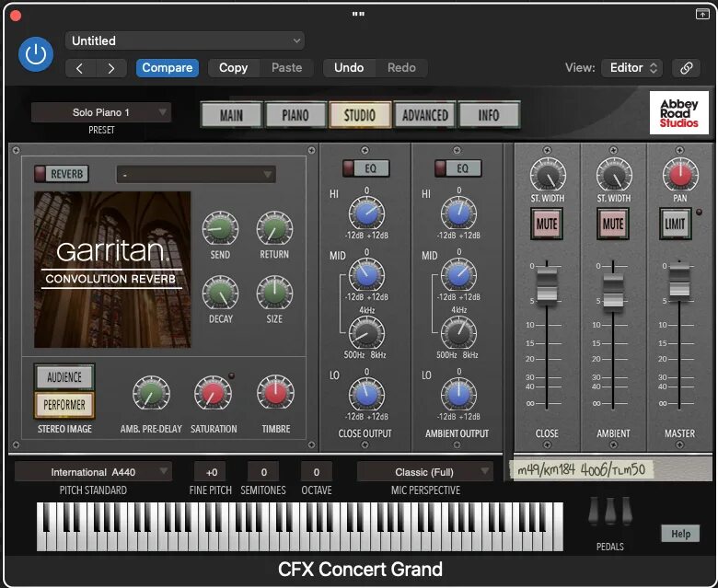Click the m49/km184 4006/TLM50 mic label

point(581,469)
